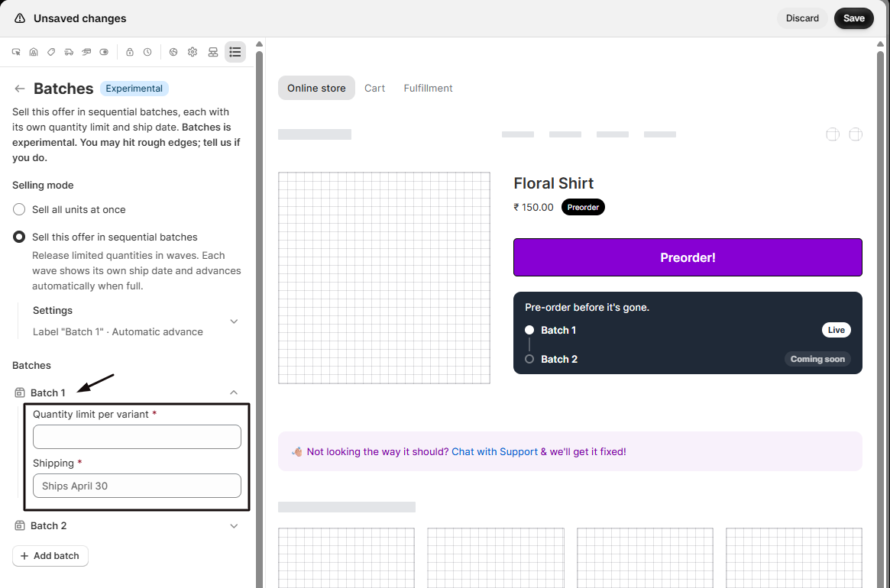This screenshot has width=890, height=588.
Task: Discard the unsaved changes
Action: (x=802, y=18)
